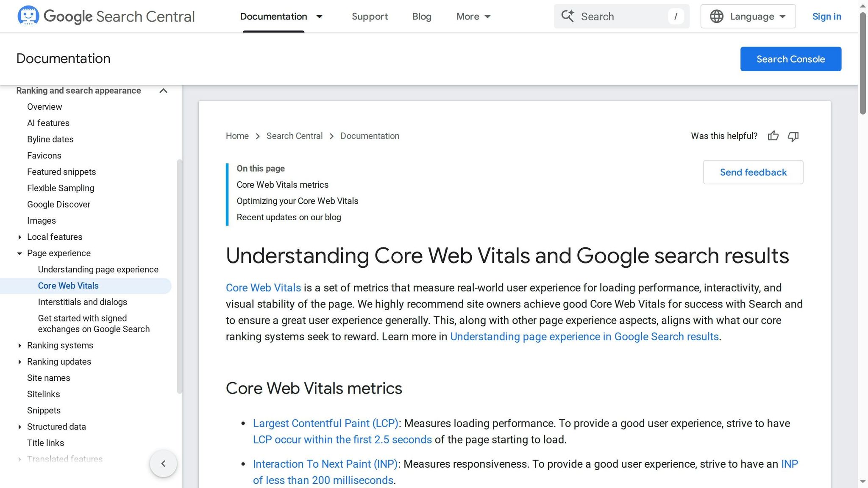Give a thumbs down on 'Was this helpful?'

(793, 136)
